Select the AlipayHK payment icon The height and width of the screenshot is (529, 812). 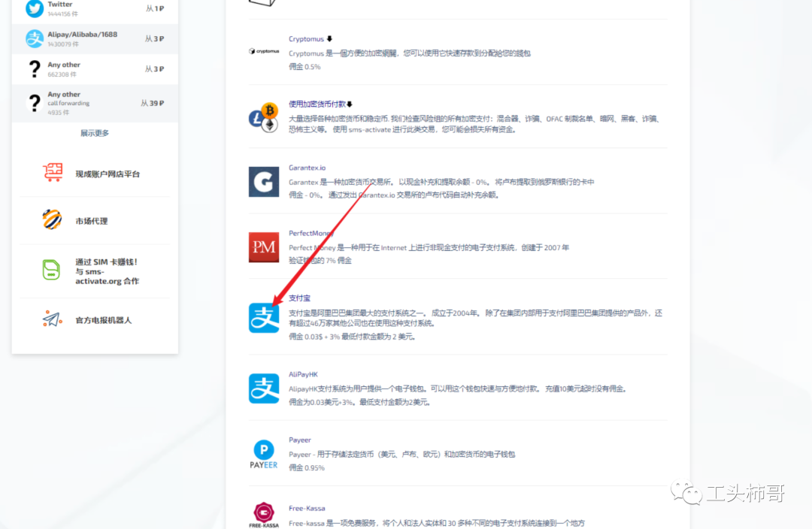coord(264,388)
